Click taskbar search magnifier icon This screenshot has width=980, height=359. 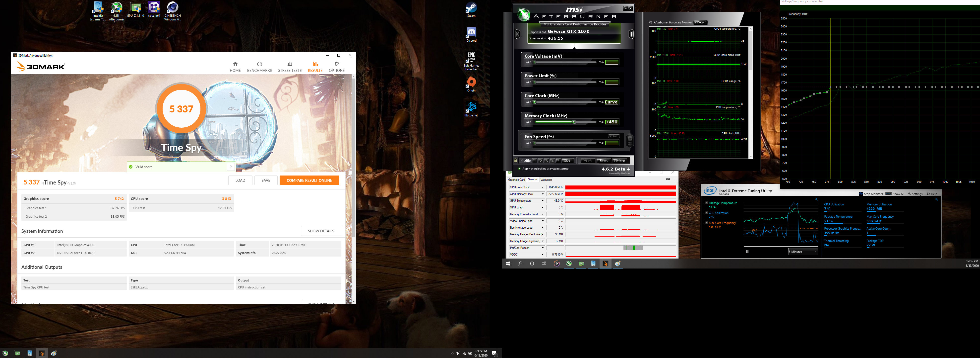pos(520,263)
